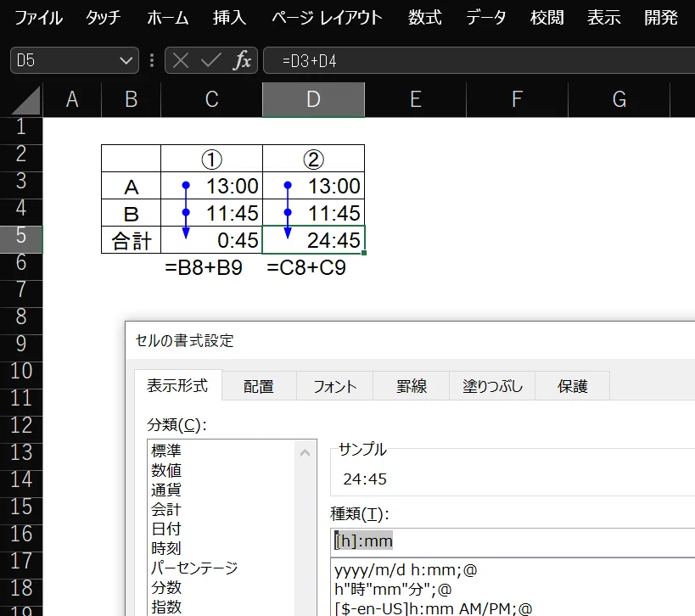This screenshot has height=616, width=695.
Task: Select the 表示形式 tab in dialog
Action: (x=177, y=385)
